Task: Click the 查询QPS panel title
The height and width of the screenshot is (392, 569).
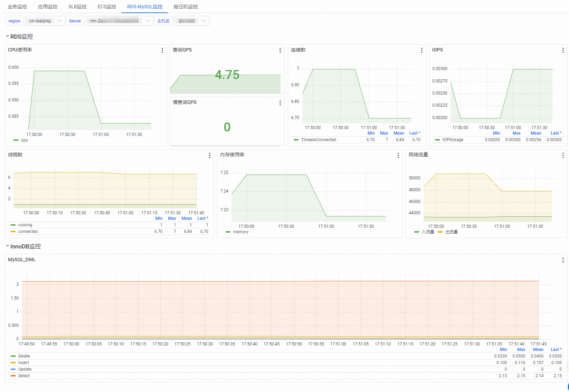Action: [182, 50]
